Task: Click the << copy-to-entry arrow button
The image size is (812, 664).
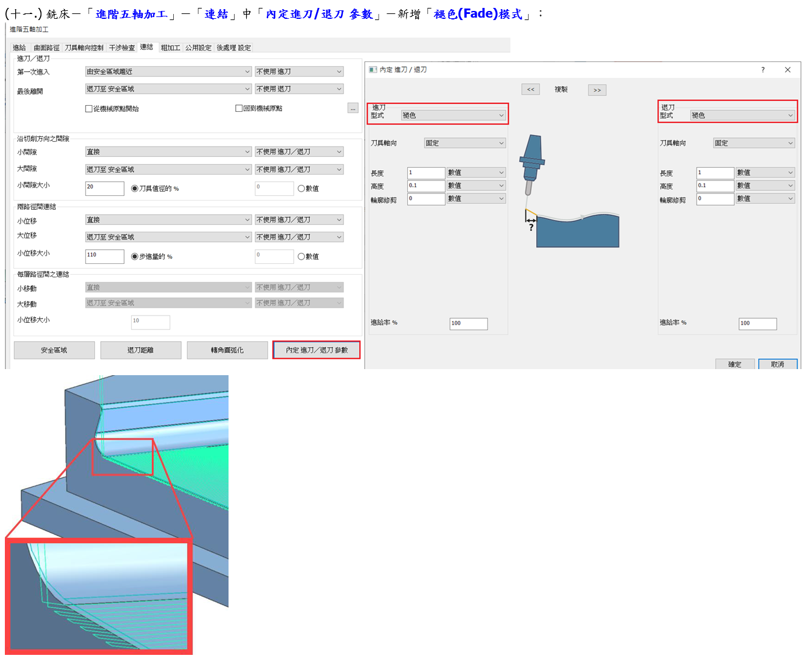Action: pos(531,89)
